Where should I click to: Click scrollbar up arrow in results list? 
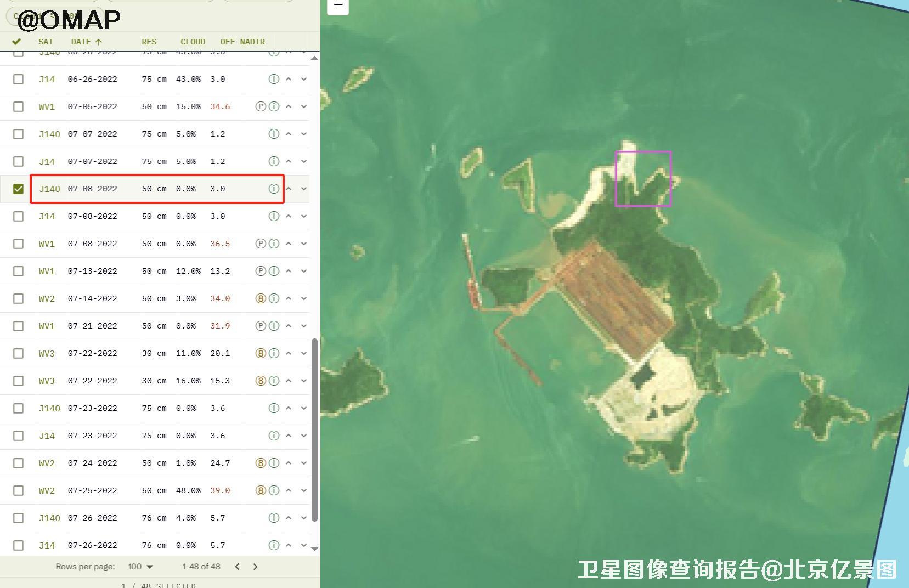[x=314, y=58]
